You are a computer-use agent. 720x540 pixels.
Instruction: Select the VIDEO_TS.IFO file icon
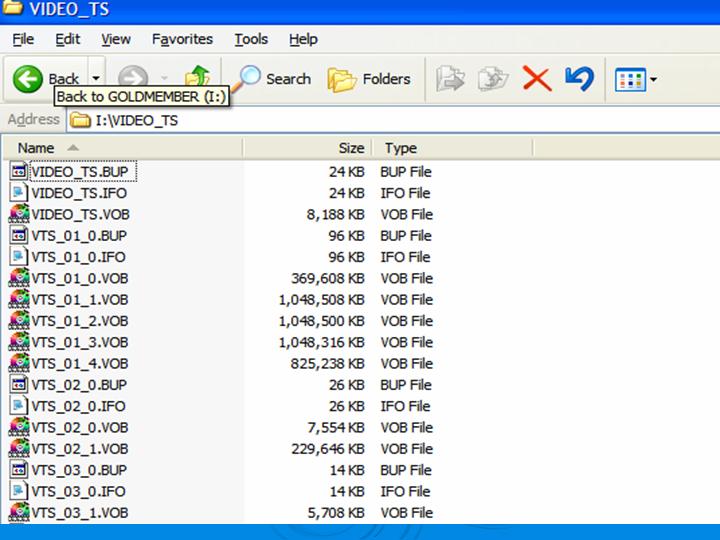coord(18,192)
